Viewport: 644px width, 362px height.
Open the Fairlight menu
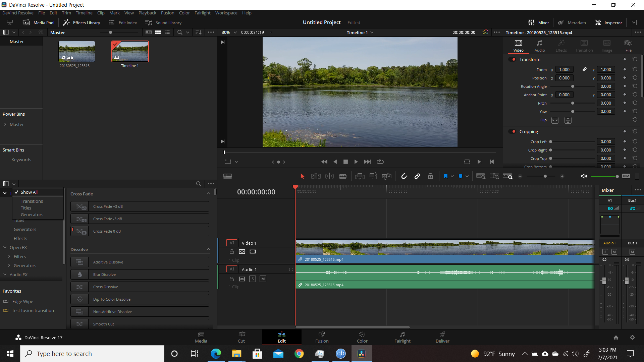(203, 13)
